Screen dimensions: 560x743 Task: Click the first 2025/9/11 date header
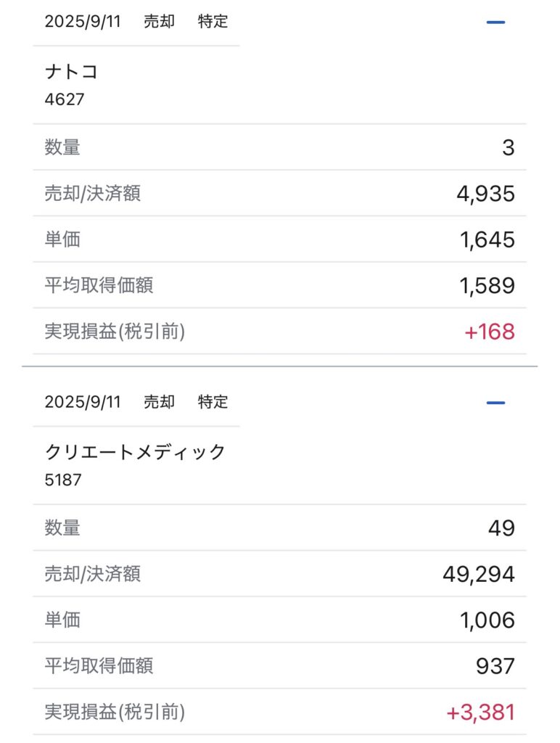pos(83,22)
